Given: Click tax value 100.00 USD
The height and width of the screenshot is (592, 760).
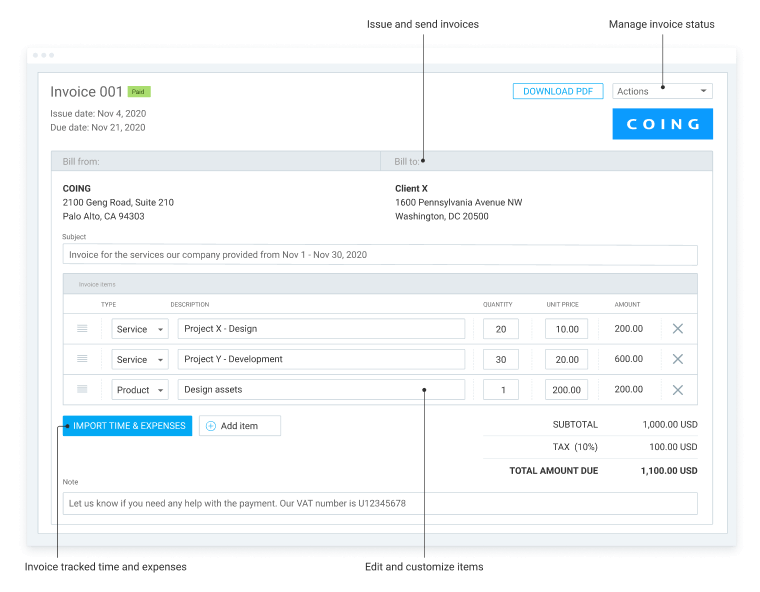Looking at the screenshot, I should 673,447.
